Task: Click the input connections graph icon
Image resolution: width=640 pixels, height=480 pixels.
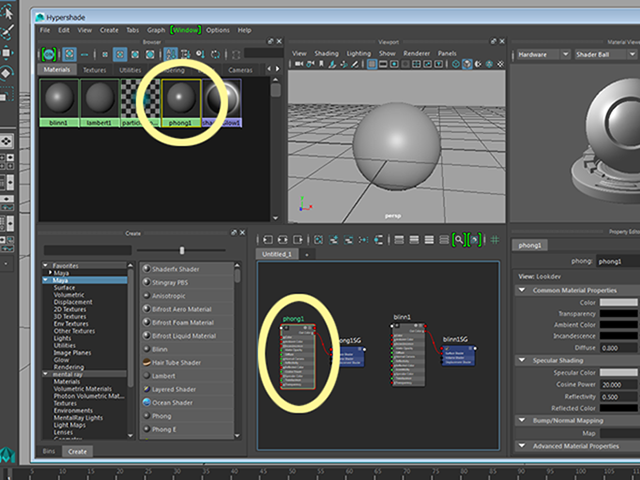Action: (268, 240)
